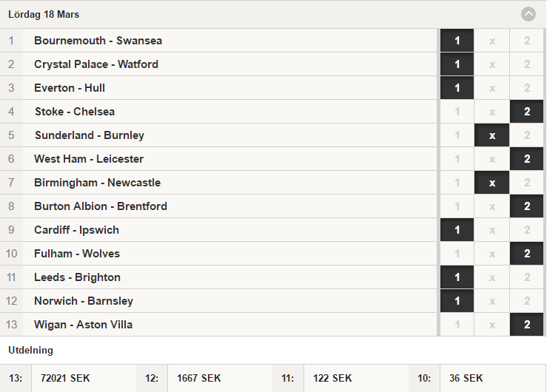Click the 10 correct payout 36 SEK
The image size is (547, 392).
pyautogui.click(x=466, y=378)
